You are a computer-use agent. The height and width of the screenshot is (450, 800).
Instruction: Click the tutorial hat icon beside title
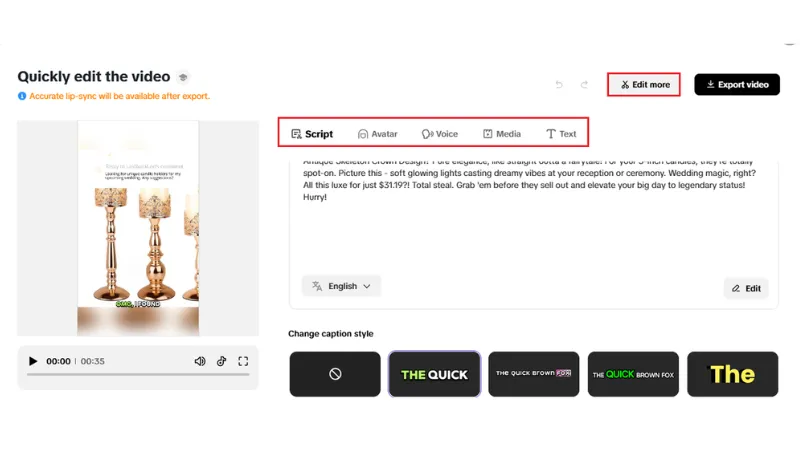(x=183, y=77)
